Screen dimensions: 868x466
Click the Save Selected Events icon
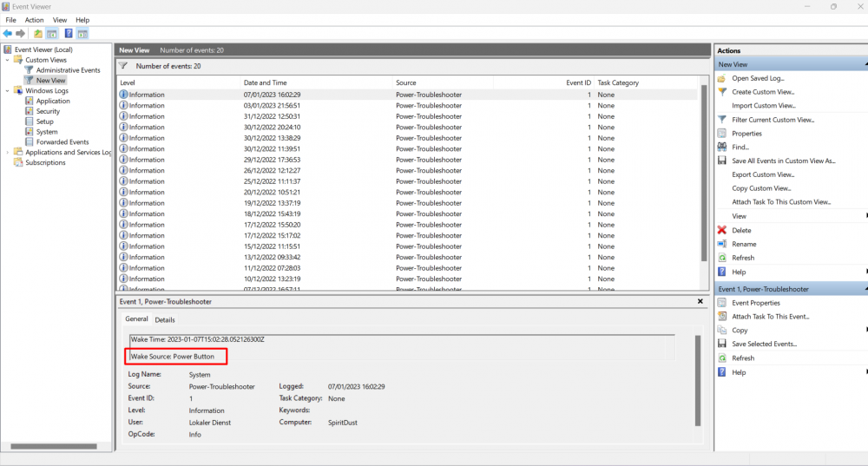[722, 344]
